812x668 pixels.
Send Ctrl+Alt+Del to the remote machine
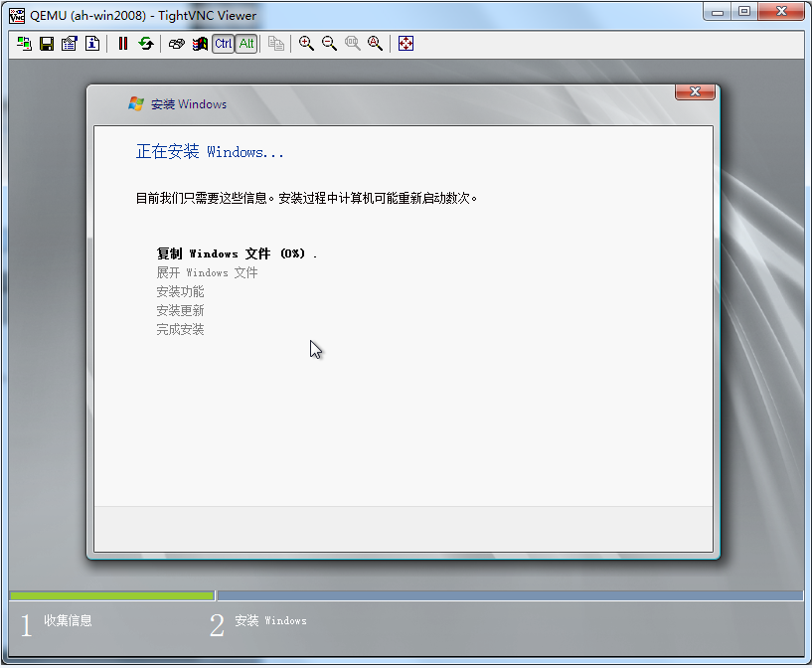point(177,44)
